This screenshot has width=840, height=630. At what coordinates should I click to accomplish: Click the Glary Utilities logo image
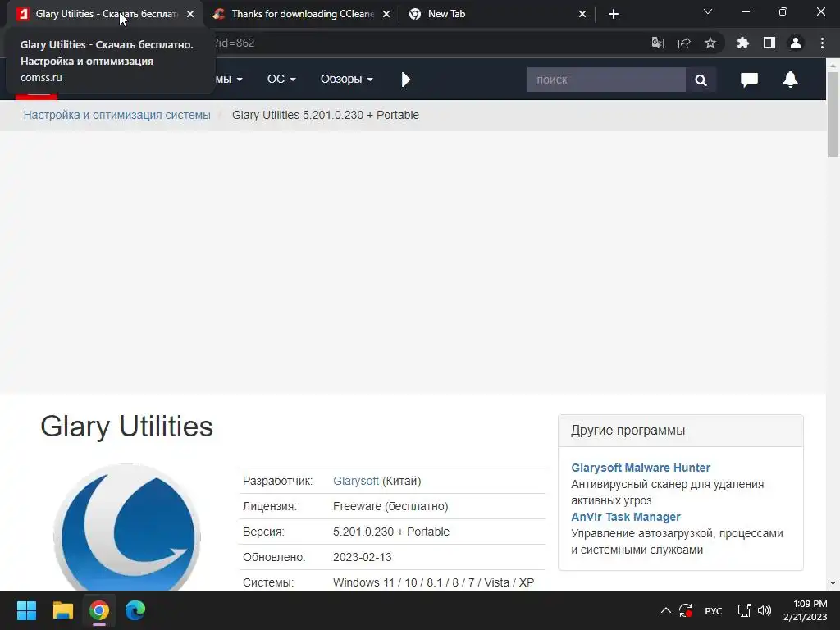pyautogui.click(x=127, y=527)
